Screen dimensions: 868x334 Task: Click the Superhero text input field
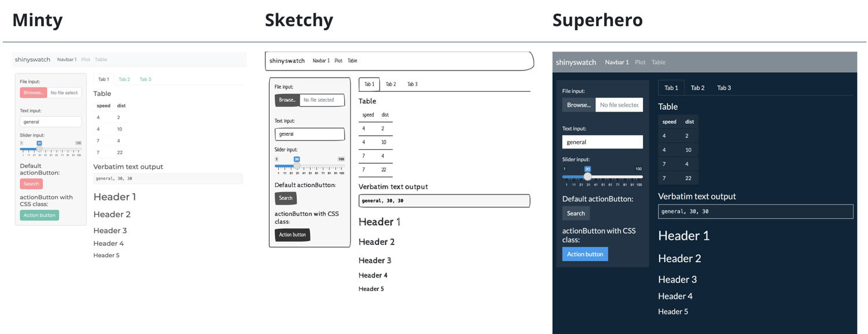[x=602, y=142]
